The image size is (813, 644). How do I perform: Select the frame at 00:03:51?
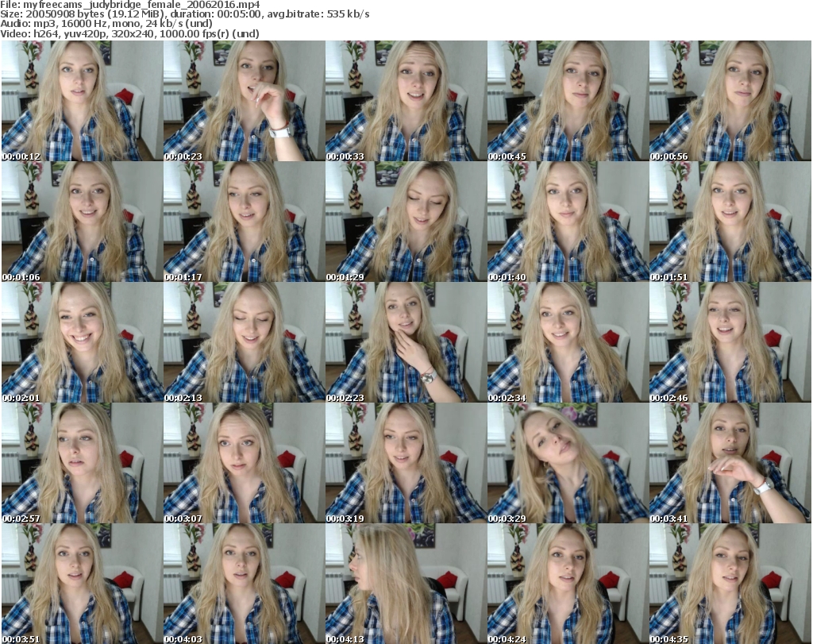(83, 584)
